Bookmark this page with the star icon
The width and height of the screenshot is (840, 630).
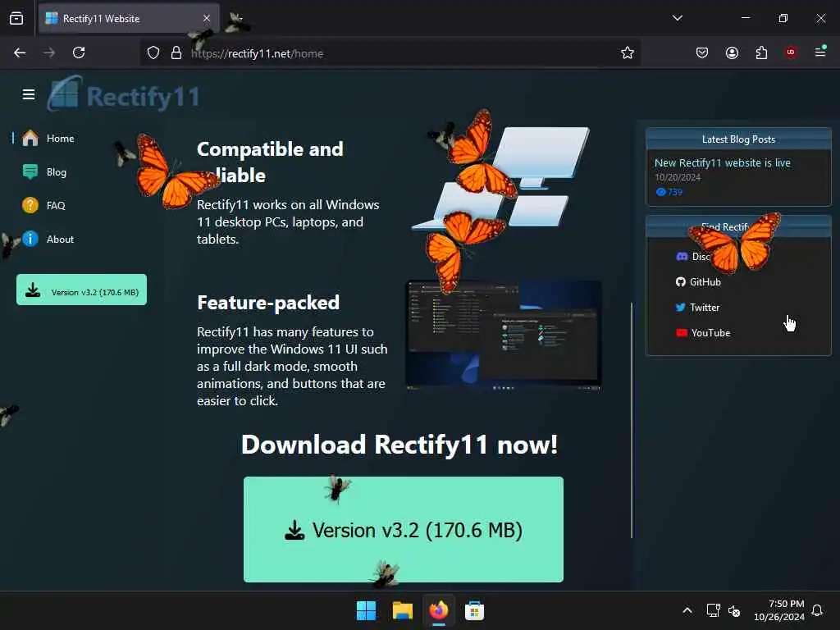[628, 52]
